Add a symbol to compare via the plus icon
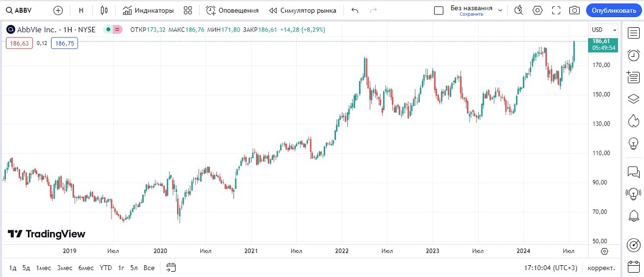The height and width of the screenshot is (277, 644). [x=58, y=10]
